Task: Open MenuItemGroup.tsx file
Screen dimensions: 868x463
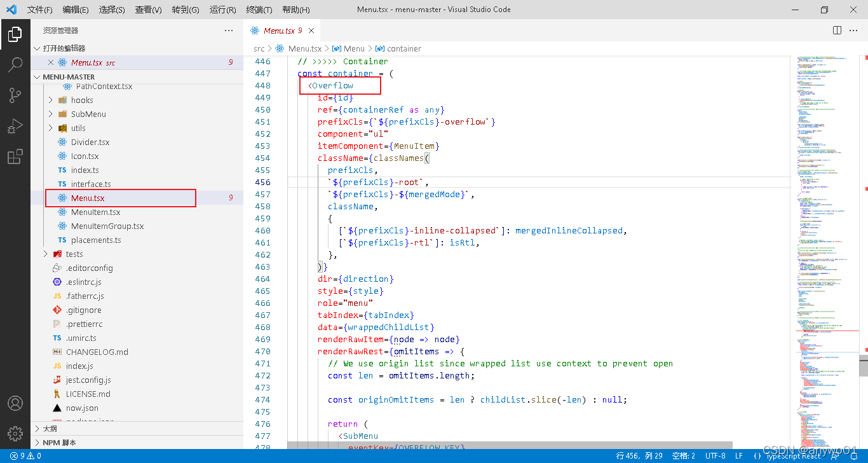Action: point(107,226)
